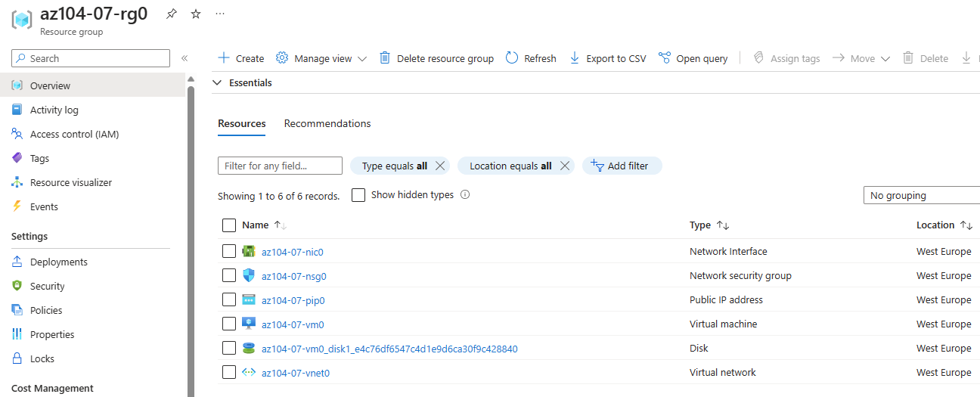Viewport: 980px width, 397px height.
Task: Check the az104-07-vnet0 row checkbox
Action: tap(229, 373)
